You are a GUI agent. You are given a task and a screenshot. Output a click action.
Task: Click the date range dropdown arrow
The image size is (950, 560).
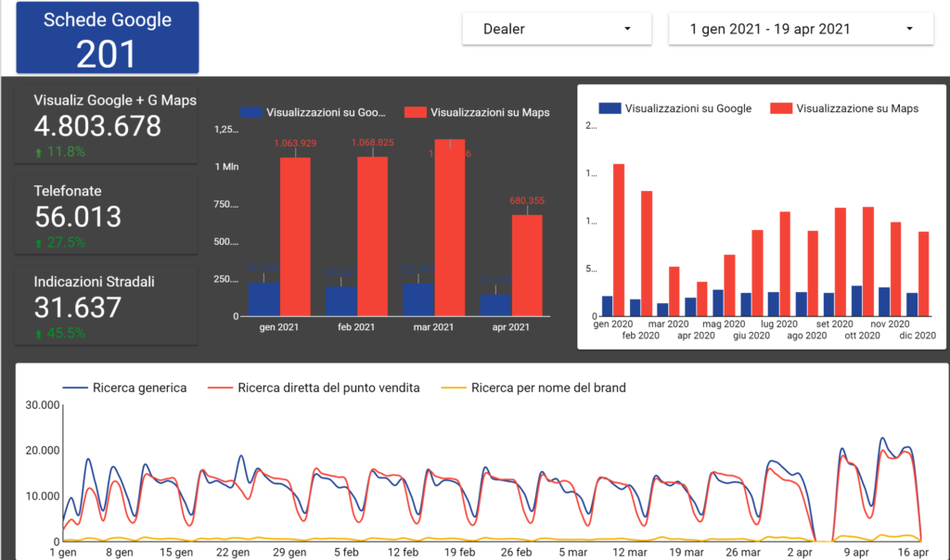click(x=909, y=29)
